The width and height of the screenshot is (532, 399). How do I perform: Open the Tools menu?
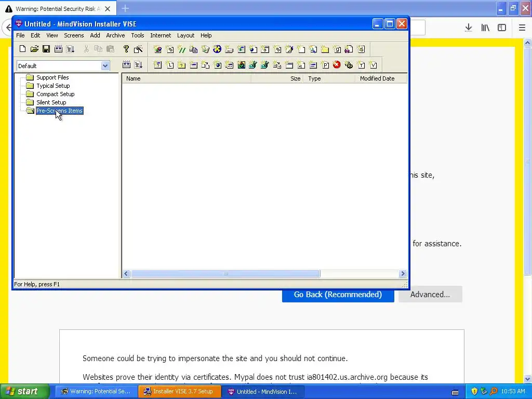[x=137, y=35]
